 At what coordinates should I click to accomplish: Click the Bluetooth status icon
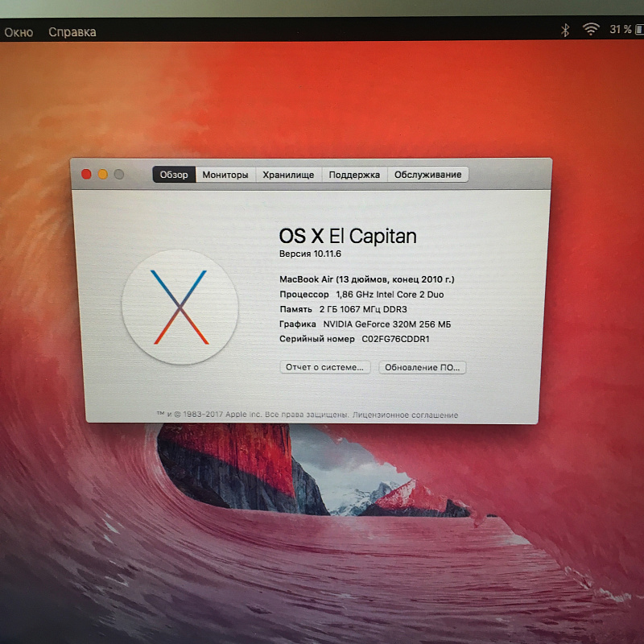click(x=566, y=30)
